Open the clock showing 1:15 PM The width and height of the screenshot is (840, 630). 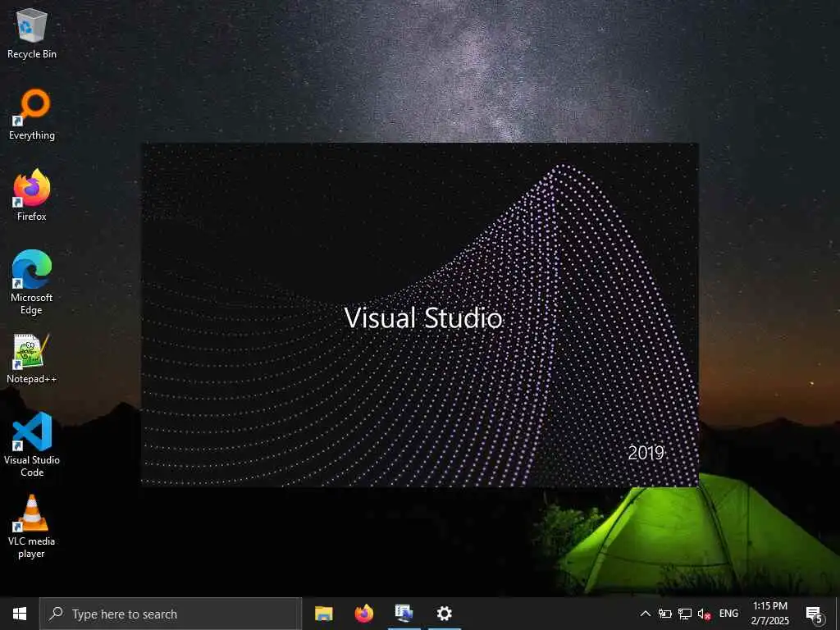click(769, 614)
